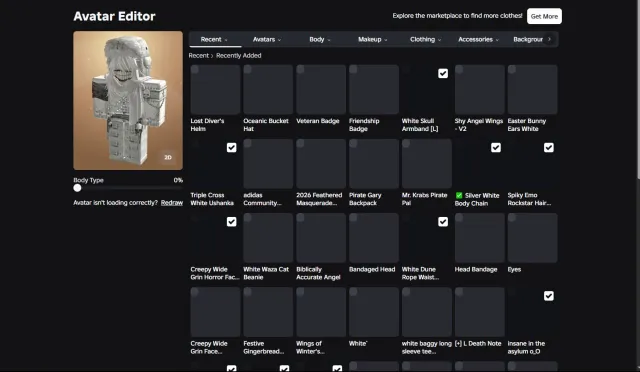Go to the Recent breadcrumb
This screenshot has height=372, width=640.
[198, 56]
